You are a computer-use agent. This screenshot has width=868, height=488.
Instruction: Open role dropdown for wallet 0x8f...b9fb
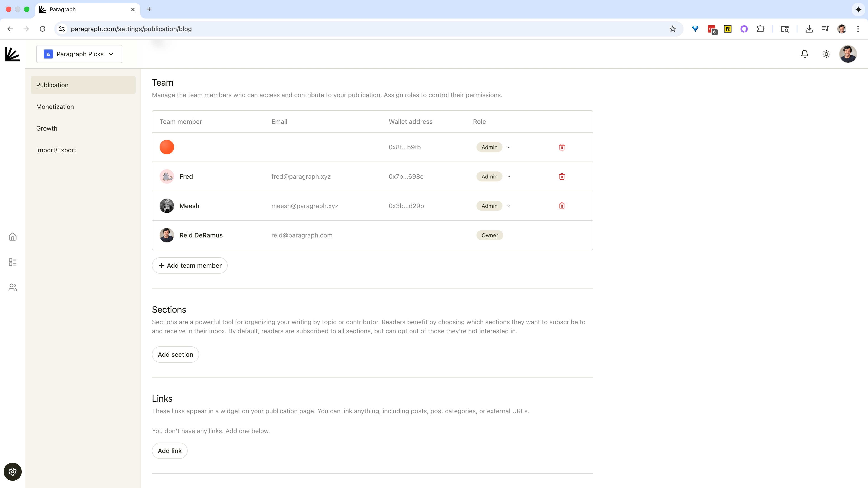(493, 147)
